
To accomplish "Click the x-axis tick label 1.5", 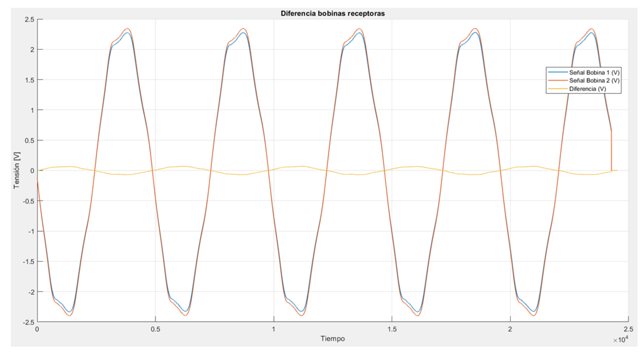I will 392,329.
